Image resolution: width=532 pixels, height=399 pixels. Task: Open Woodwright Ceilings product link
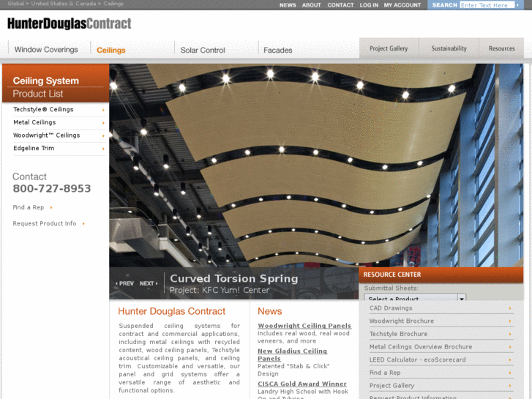47,135
